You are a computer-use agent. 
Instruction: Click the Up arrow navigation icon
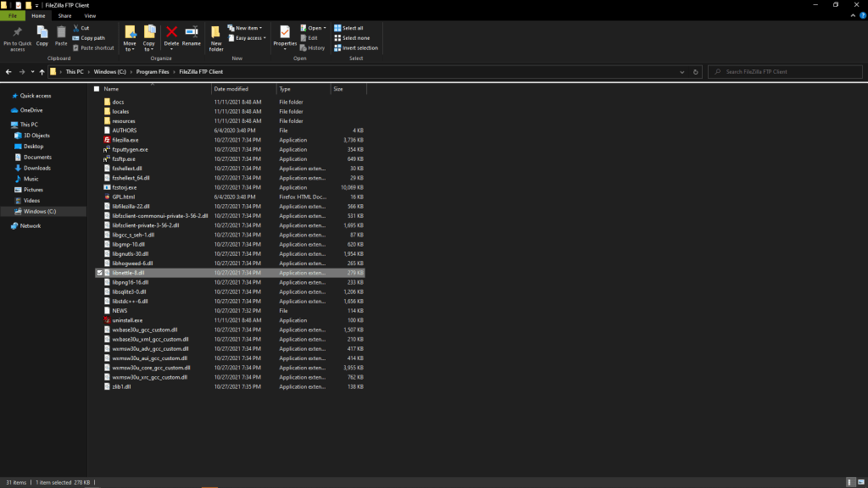click(42, 72)
